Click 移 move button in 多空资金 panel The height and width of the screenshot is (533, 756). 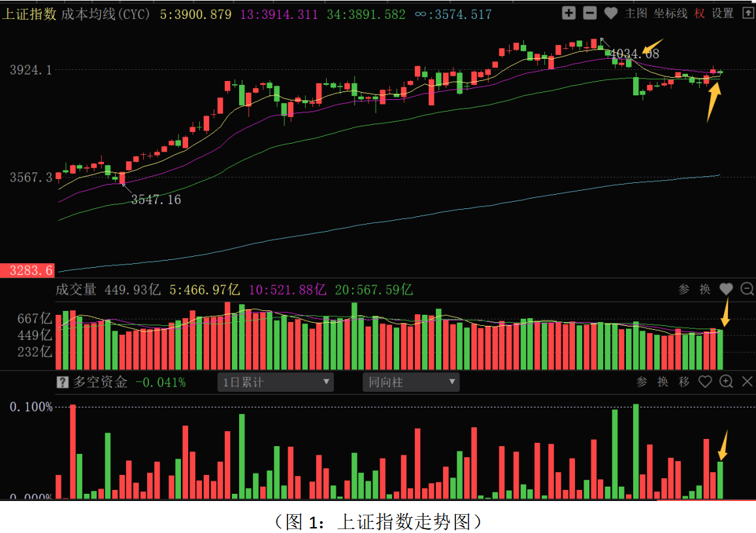(x=684, y=382)
